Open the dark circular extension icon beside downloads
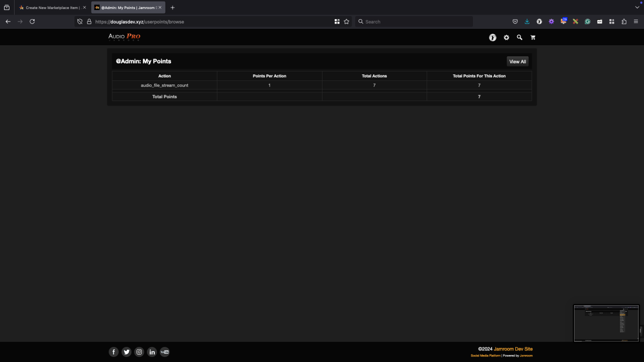644x362 pixels. pyautogui.click(x=539, y=22)
